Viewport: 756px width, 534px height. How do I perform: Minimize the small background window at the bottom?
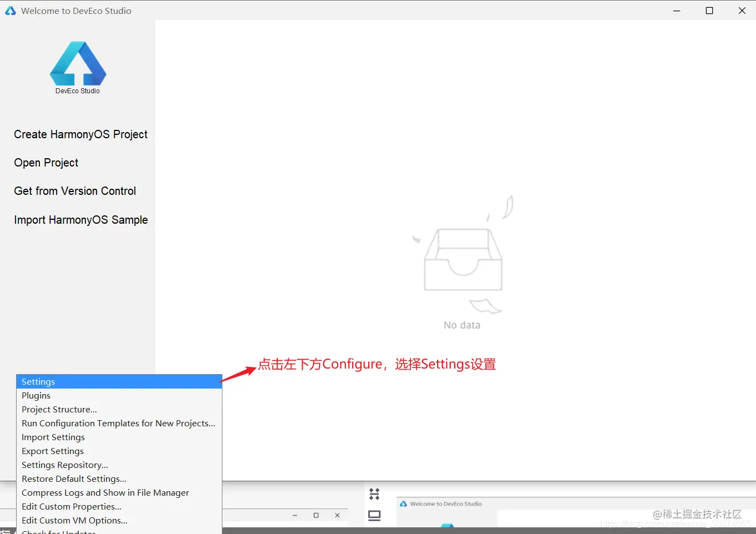pyautogui.click(x=295, y=515)
